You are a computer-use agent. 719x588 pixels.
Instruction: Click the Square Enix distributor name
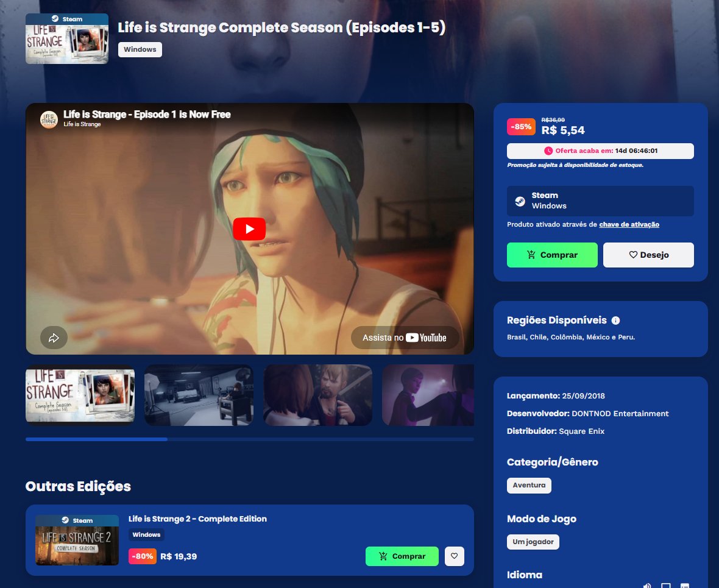tap(581, 431)
